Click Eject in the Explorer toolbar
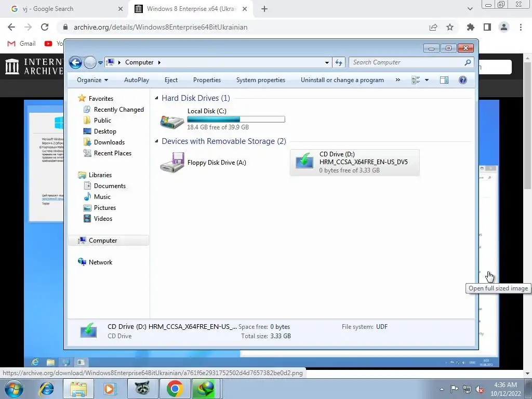The width and height of the screenshot is (532, 399). click(x=171, y=80)
